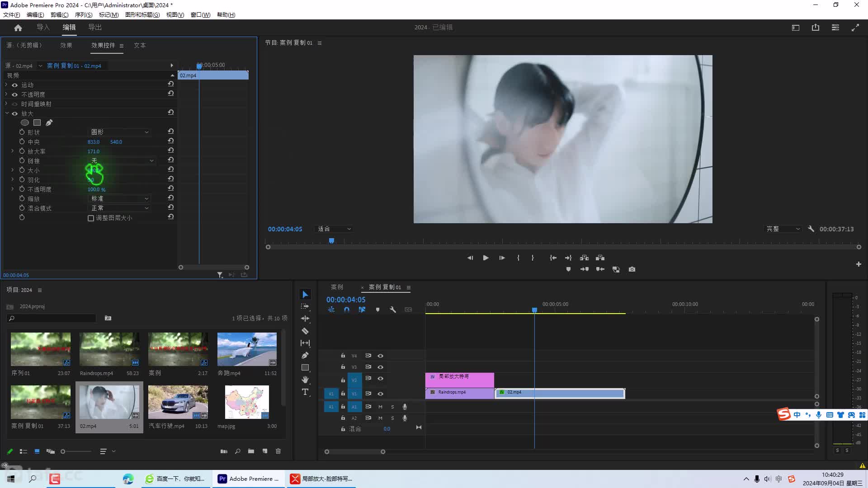Viewport: 868px width, 488px height.
Task: Delete selected project item trash icon
Action: coord(278,451)
